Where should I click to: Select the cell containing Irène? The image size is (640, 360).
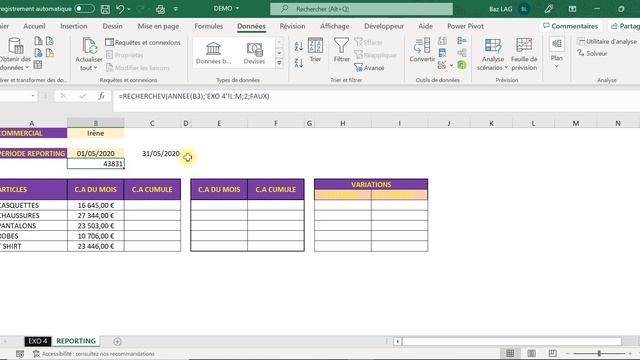(x=96, y=133)
